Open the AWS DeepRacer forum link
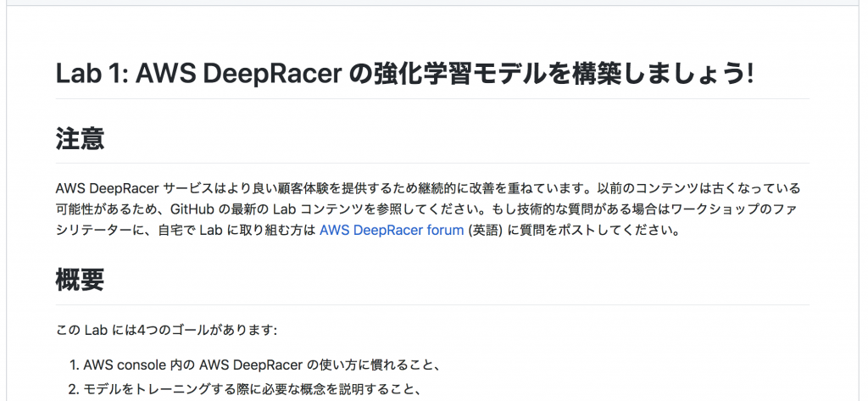868x401 pixels. click(392, 230)
